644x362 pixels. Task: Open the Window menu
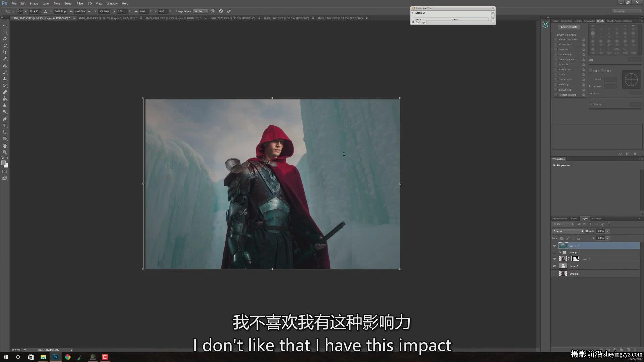112,3
